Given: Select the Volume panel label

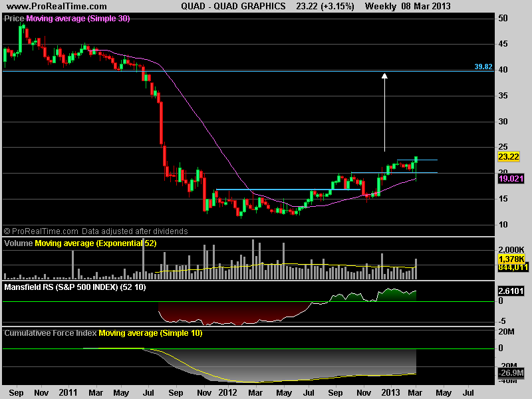Looking at the screenshot, I should [19, 243].
